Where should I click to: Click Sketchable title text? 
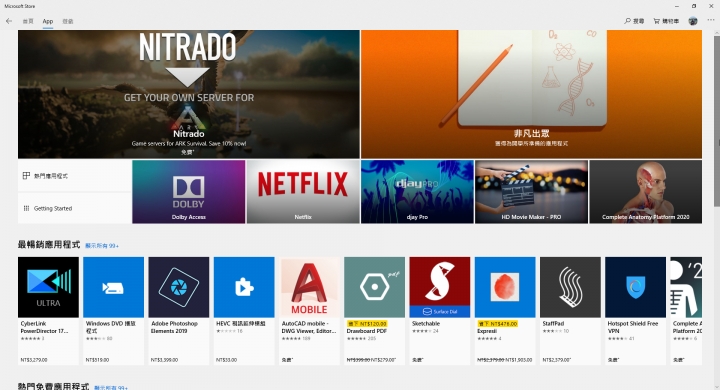click(426, 323)
